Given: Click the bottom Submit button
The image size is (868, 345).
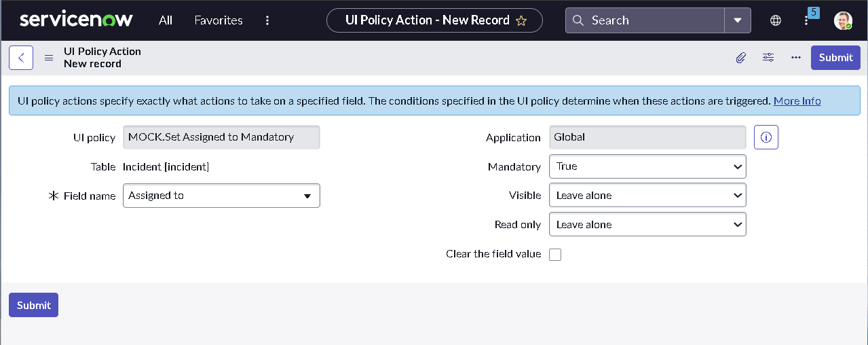Looking at the screenshot, I should 33,305.
